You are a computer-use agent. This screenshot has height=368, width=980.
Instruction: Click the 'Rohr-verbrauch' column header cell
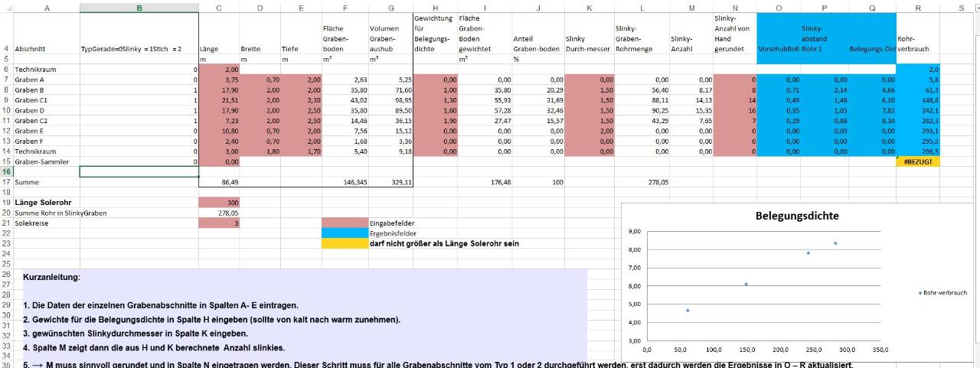(918, 44)
